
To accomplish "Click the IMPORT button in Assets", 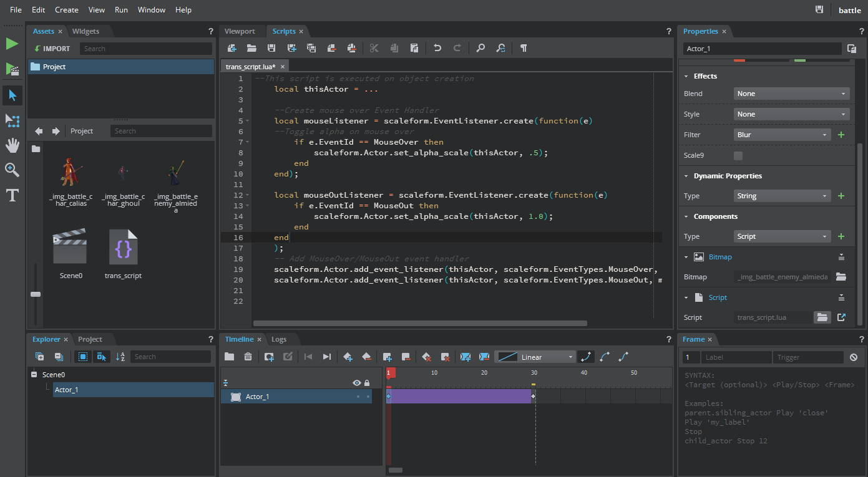I will [52, 49].
